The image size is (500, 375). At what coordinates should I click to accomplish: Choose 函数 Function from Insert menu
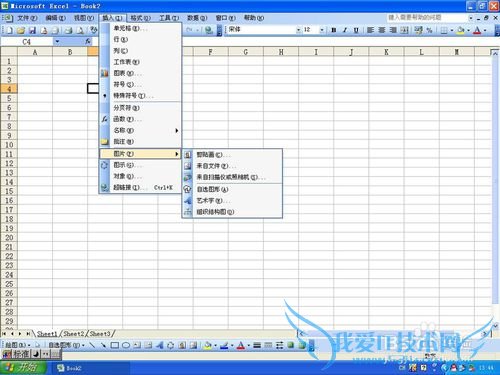click(x=140, y=119)
